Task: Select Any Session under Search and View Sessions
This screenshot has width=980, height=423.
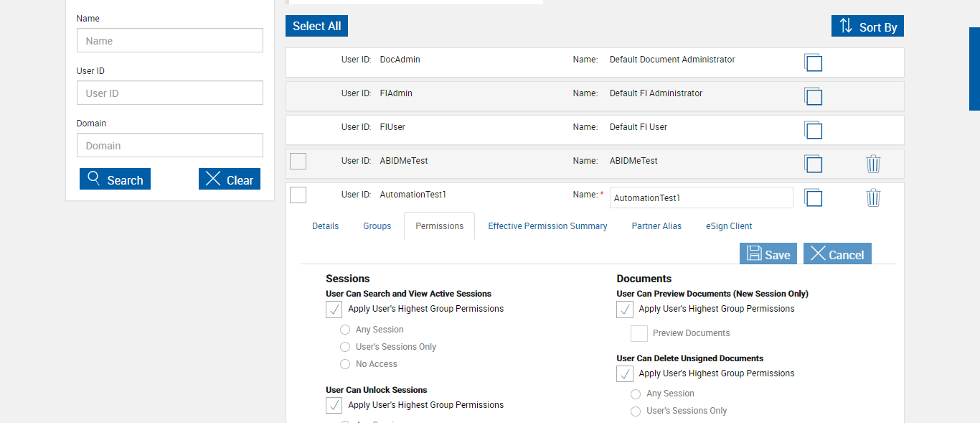Action: tap(345, 330)
